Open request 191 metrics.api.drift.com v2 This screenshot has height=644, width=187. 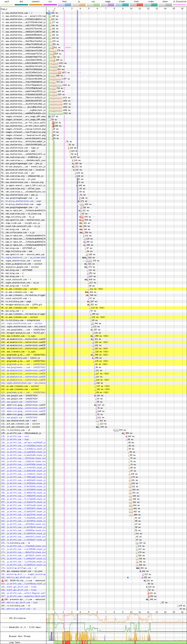21,609
